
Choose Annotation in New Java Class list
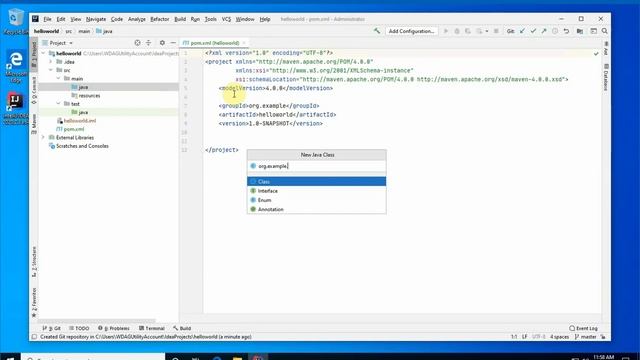click(316, 209)
